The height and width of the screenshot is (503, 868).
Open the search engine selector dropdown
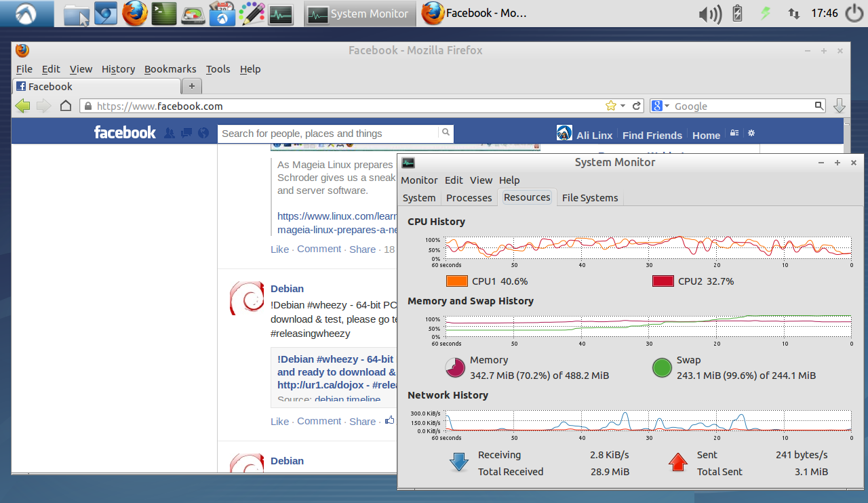click(660, 106)
